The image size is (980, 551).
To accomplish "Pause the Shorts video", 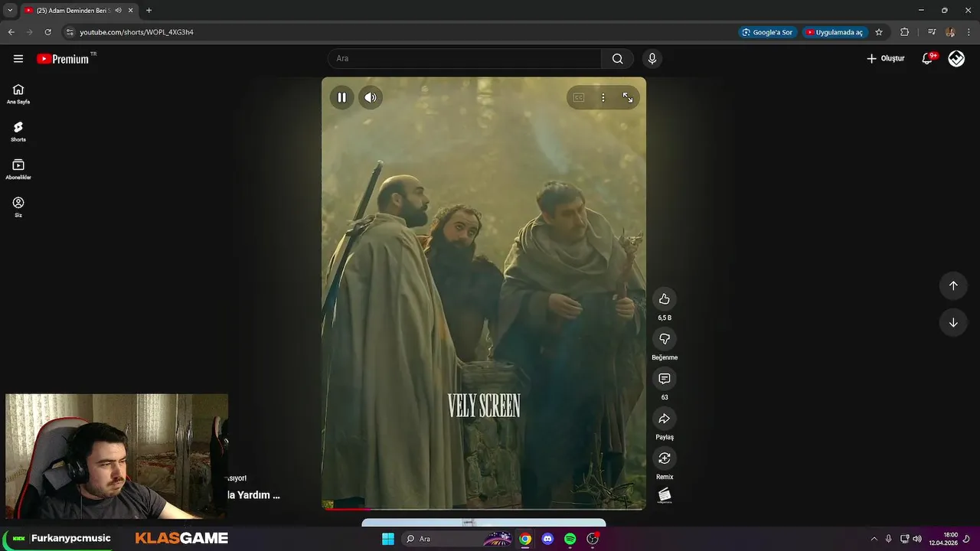I will (341, 97).
